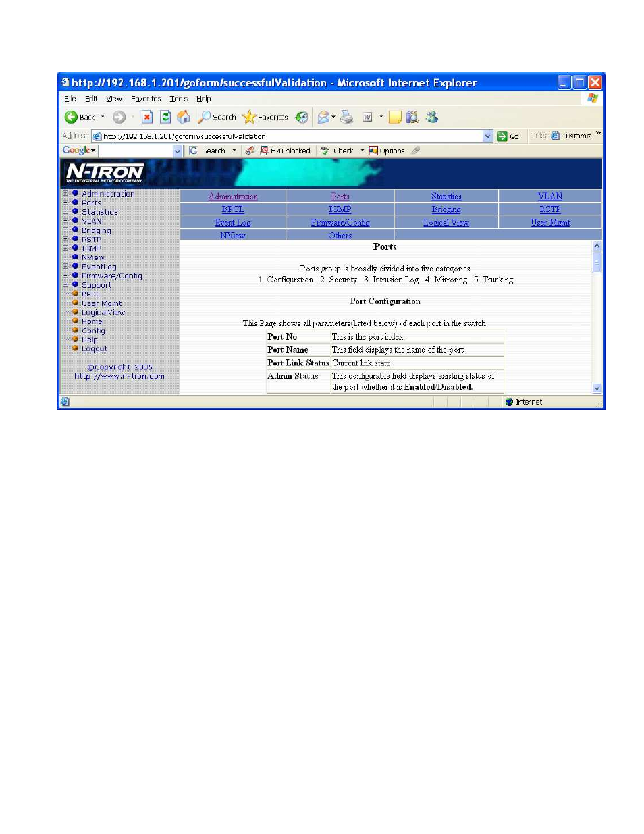644x834 pixels.
Task: Click the Logical View help link
Action: click(x=446, y=222)
